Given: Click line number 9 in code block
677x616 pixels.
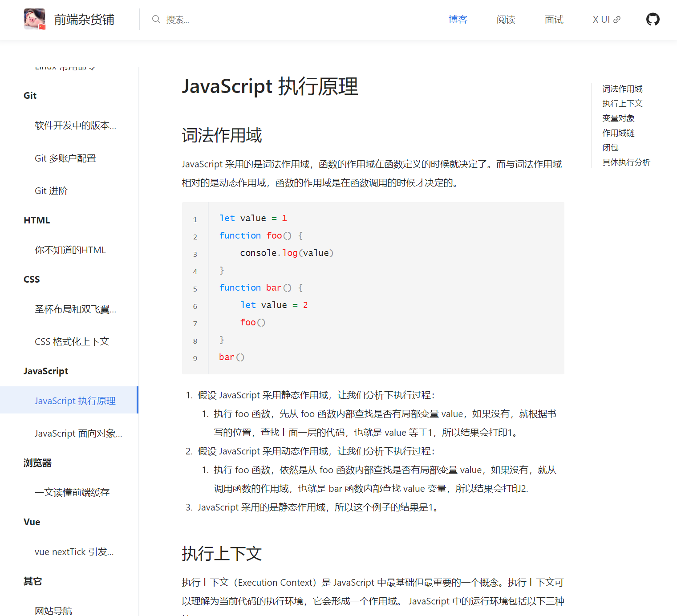Looking at the screenshot, I should tap(195, 358).
